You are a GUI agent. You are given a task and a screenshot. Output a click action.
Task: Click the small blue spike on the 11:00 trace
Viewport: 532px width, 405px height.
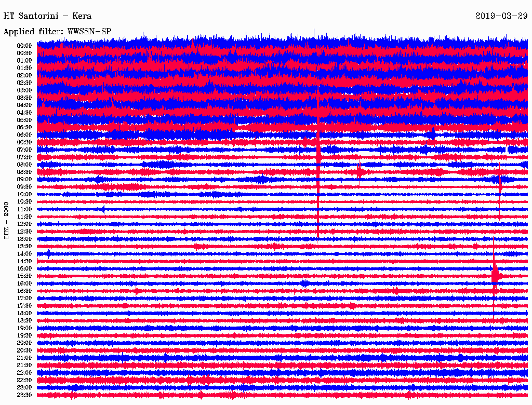tap(103, 209)
